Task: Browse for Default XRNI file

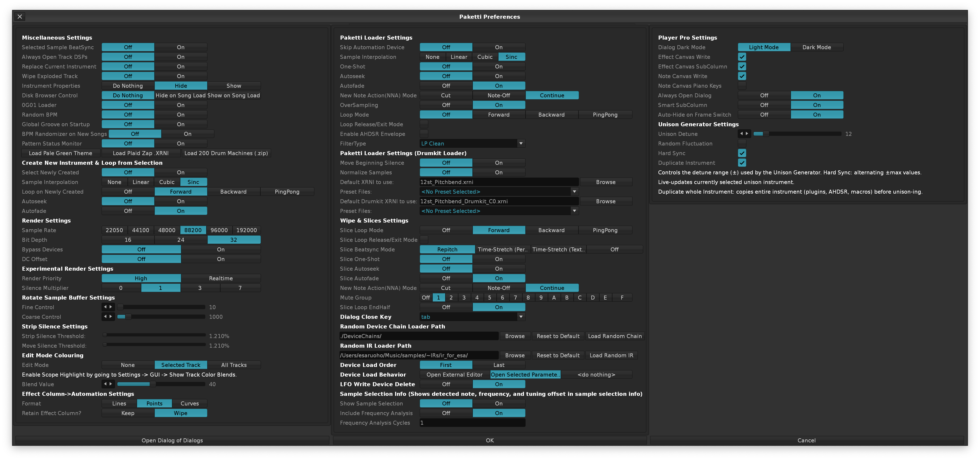Action: click(x=606, y=182)
